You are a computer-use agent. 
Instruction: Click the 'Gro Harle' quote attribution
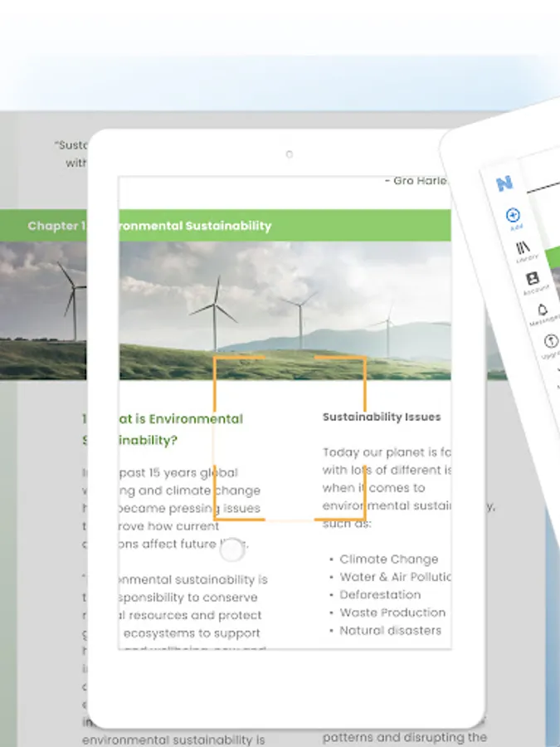tap(417, 181)
